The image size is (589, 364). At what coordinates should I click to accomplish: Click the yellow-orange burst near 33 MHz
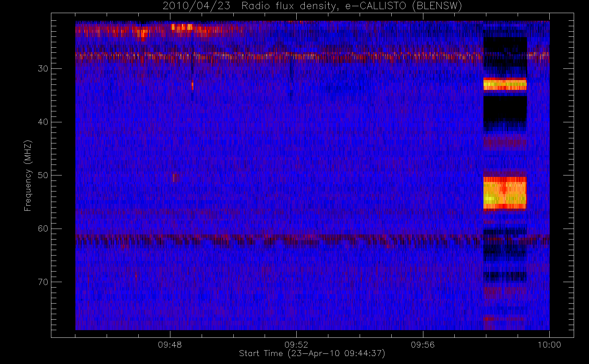[x=505, y=84]
